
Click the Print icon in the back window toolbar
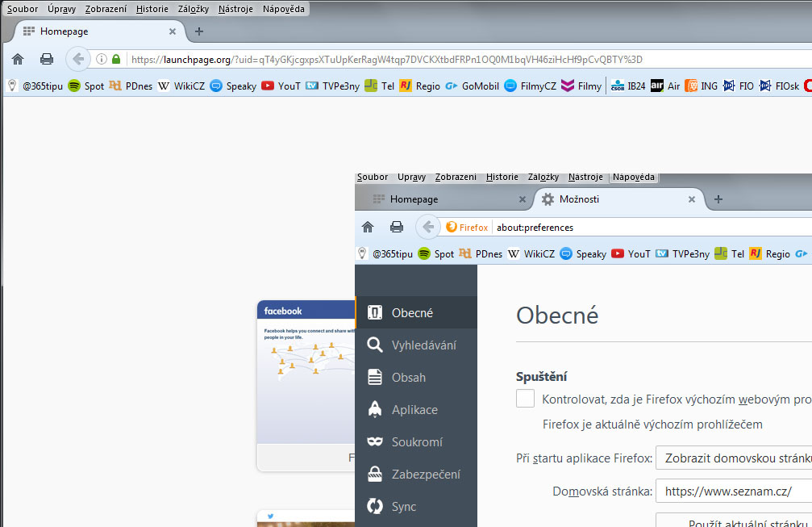47,59
